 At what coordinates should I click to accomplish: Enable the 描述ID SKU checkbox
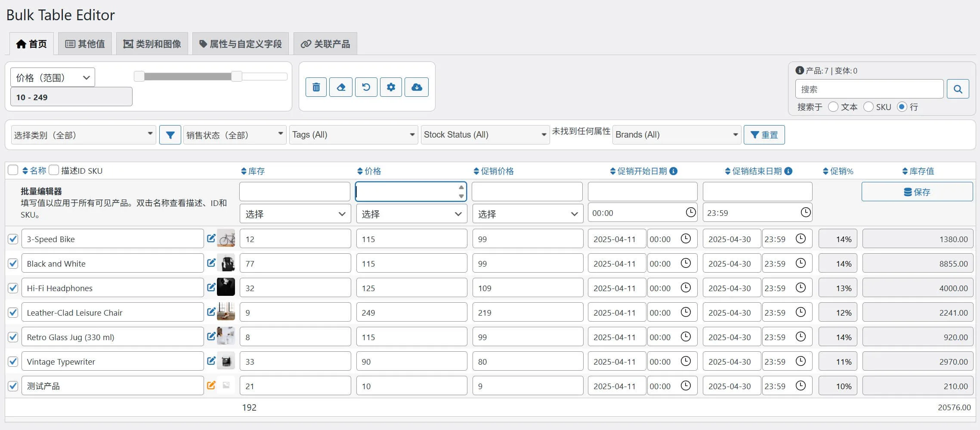tap(54, 170)
